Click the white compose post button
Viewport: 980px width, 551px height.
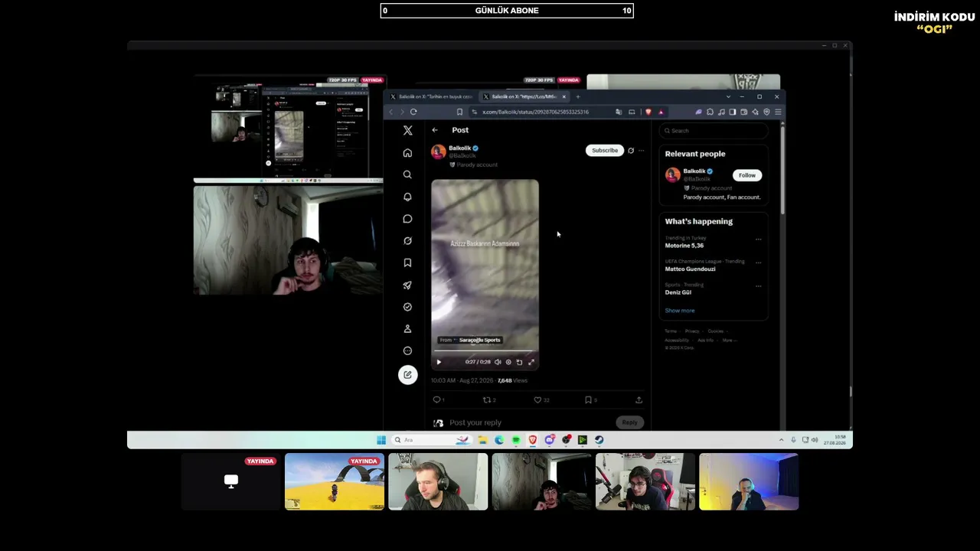(407, 374)
